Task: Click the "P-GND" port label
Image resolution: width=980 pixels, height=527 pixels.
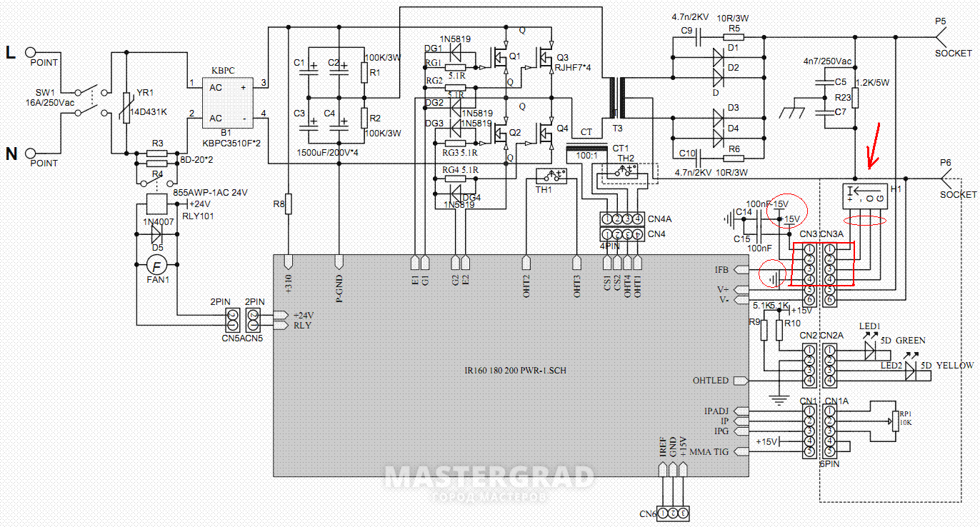Action: pyautogui.click(x=340, y=287)
